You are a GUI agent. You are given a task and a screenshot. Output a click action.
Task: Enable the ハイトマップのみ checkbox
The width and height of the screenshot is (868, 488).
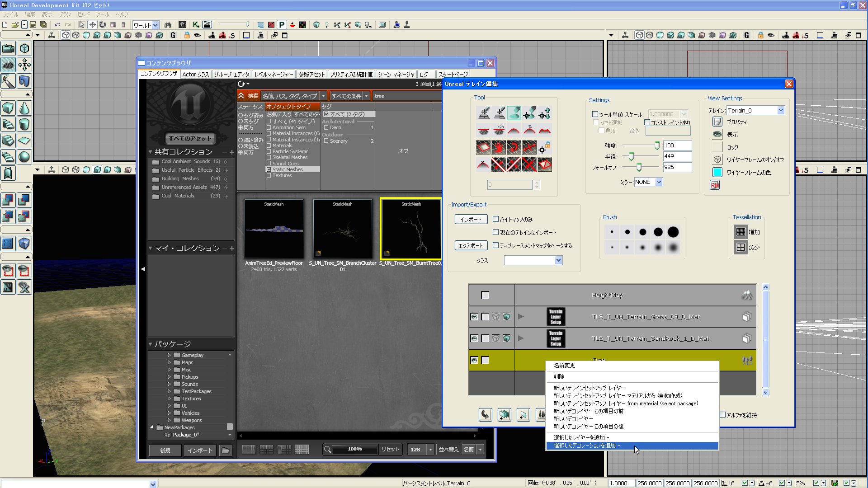tap(496, 219)
